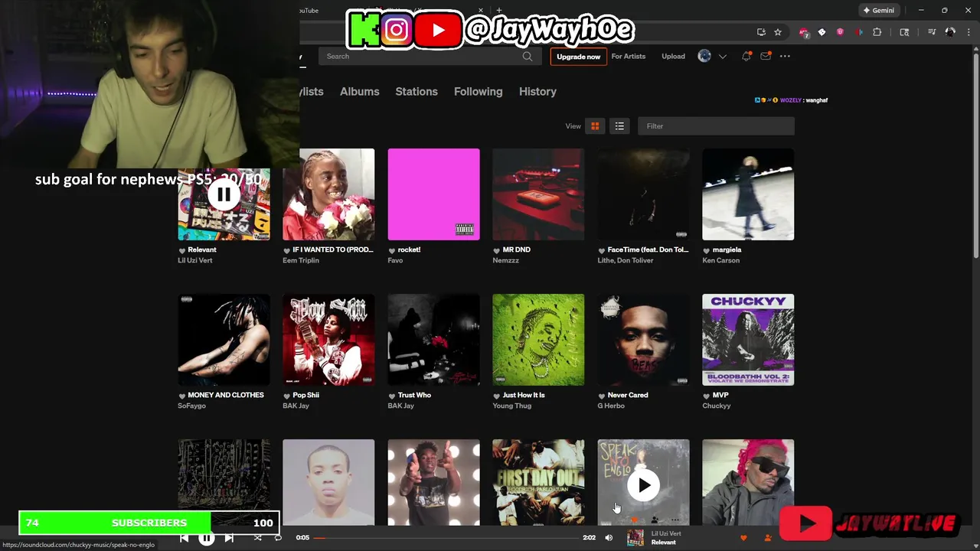Viewport: 980px width, 551px height.
Task: Toggle like heart beside margiela
Action: pos(707,250)
